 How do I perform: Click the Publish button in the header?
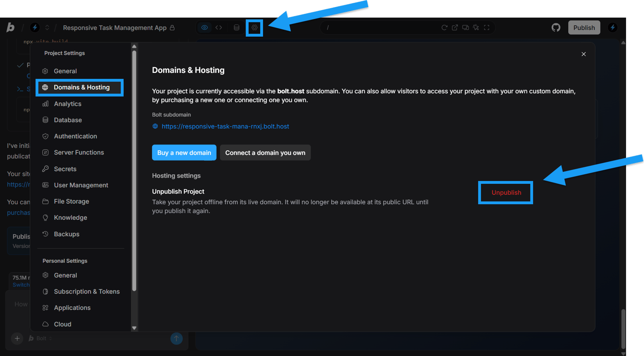point(584,28)
